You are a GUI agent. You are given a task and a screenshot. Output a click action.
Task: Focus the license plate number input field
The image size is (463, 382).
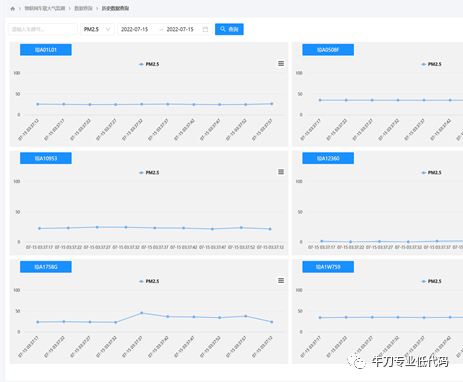[x=43, y=29]
